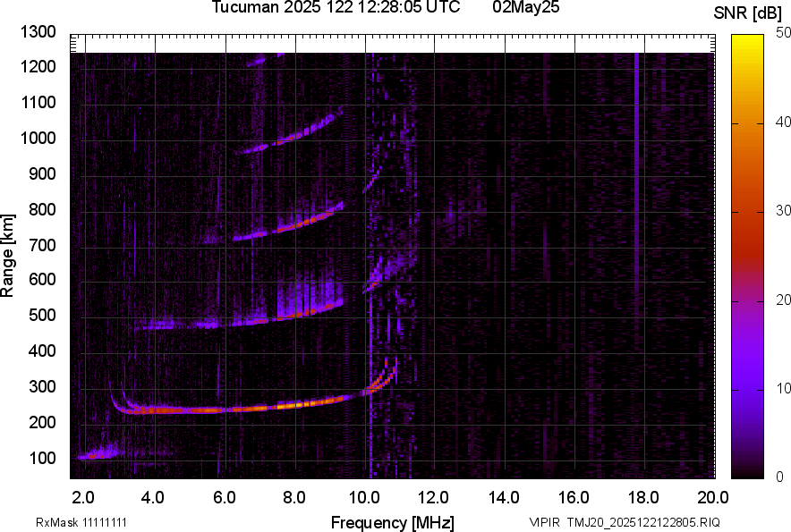Click the colorbar tick label '10'
791x532 pixels.
784,388
